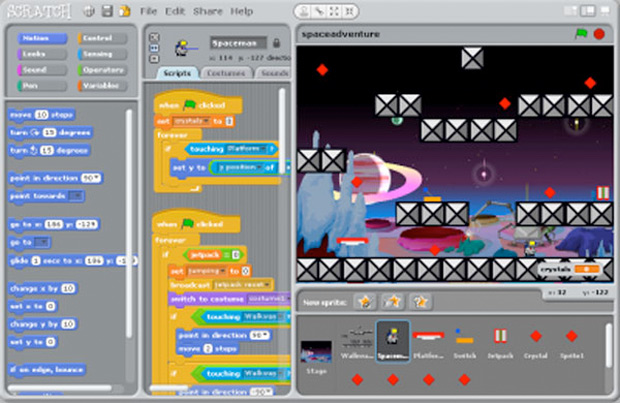Choose new sprite from file
Image resolution: width=620 pixels, height=403 pixels.
393,302
